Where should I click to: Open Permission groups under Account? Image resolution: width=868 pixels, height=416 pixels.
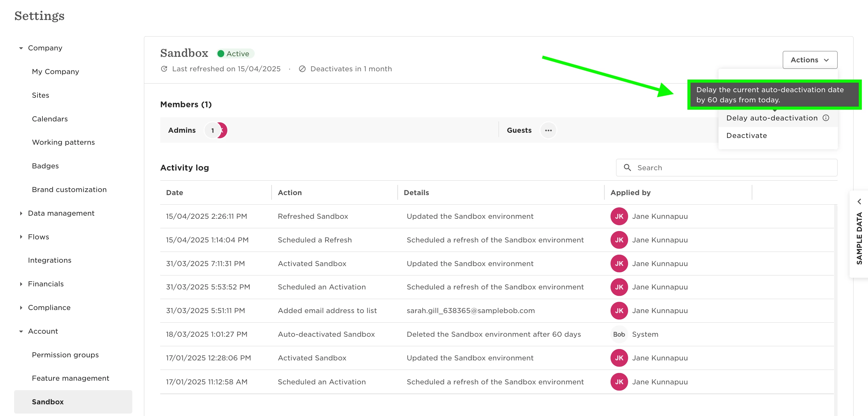(x=66, y=355)
